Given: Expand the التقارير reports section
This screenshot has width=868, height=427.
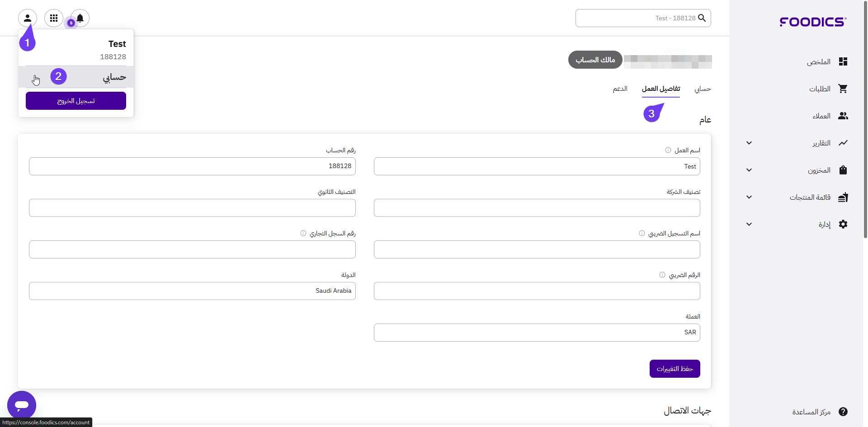Looking at the screenshot, I should 749,143.
